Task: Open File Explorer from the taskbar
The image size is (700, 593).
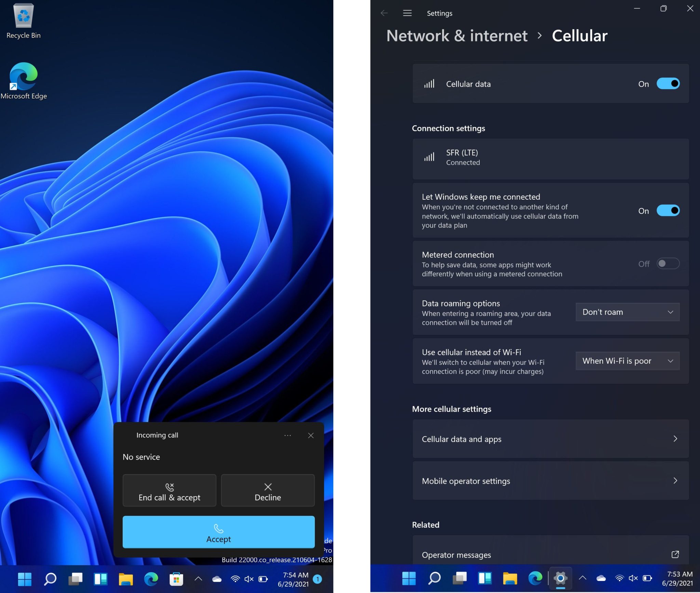Action: (x=126, y=579)
